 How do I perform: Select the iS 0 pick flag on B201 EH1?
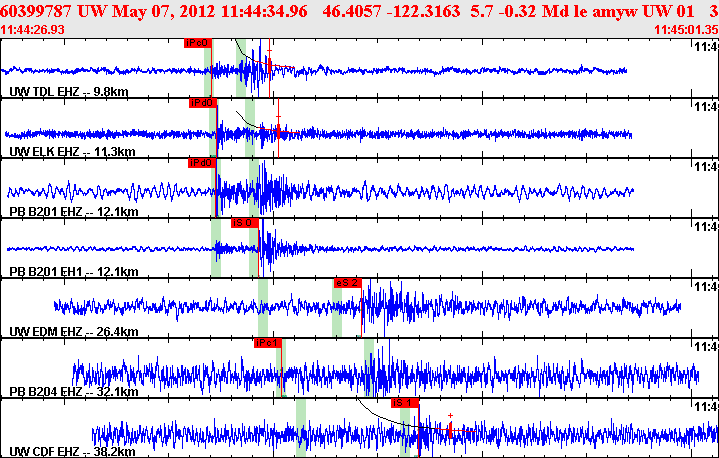(244, 223)
